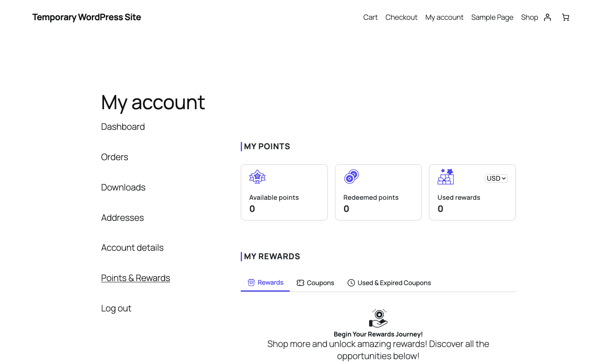Click the hand holding coin rewards illustration
The image size is (607, 364).
pos(378,318)
